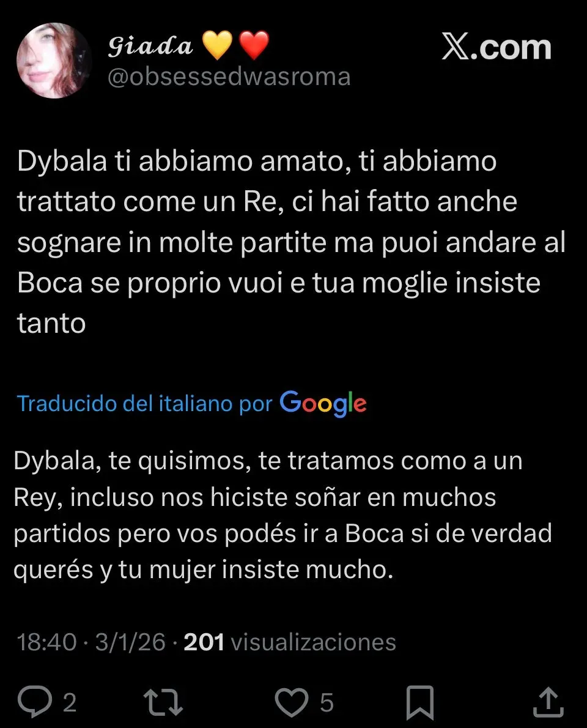587x728 pixels.
Task: Bookmark this tweet
Action: coord(420,702)
